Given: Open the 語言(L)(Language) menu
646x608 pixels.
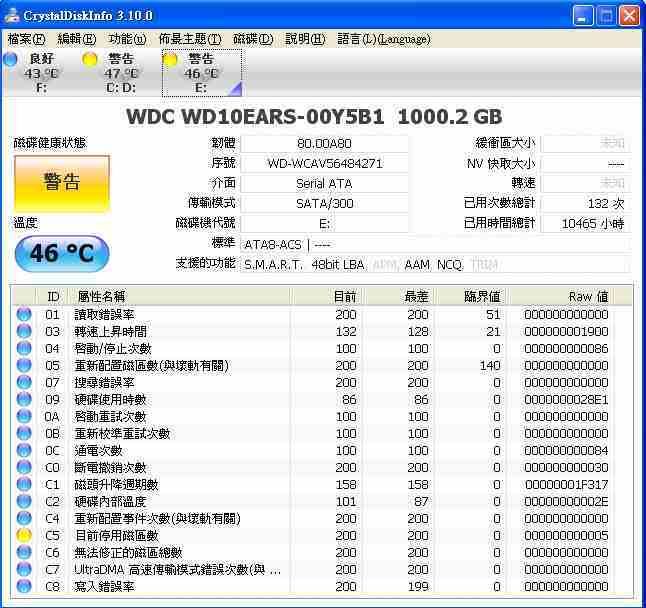Looking at the screenshot, I should click(384, 39).
